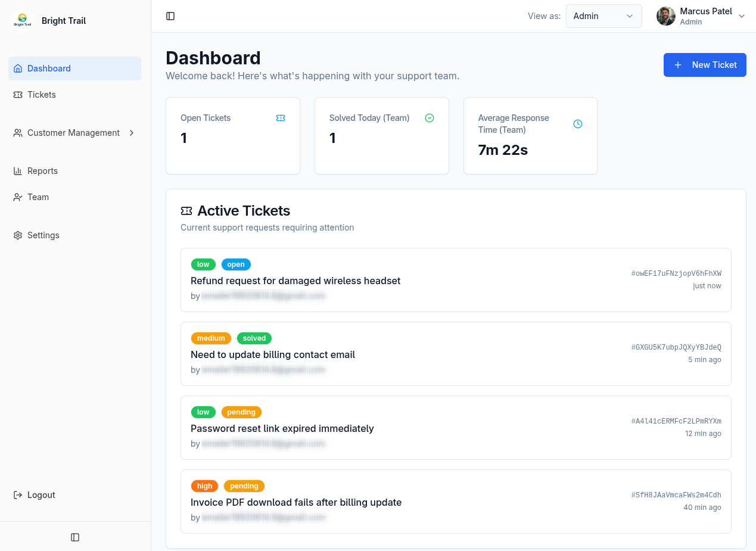Click the ticket icon on Open Tickets card
The image size is (756, 551).
[x=281, y=118]
